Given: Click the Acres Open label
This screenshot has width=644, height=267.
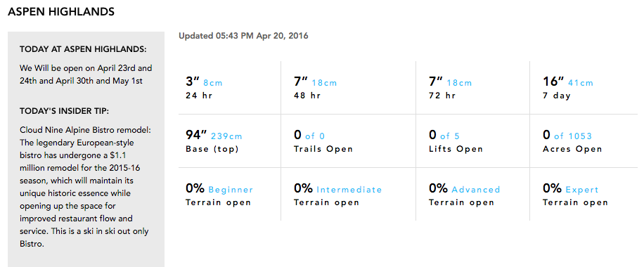Looking at the screenshot, I should click(572, 149).
